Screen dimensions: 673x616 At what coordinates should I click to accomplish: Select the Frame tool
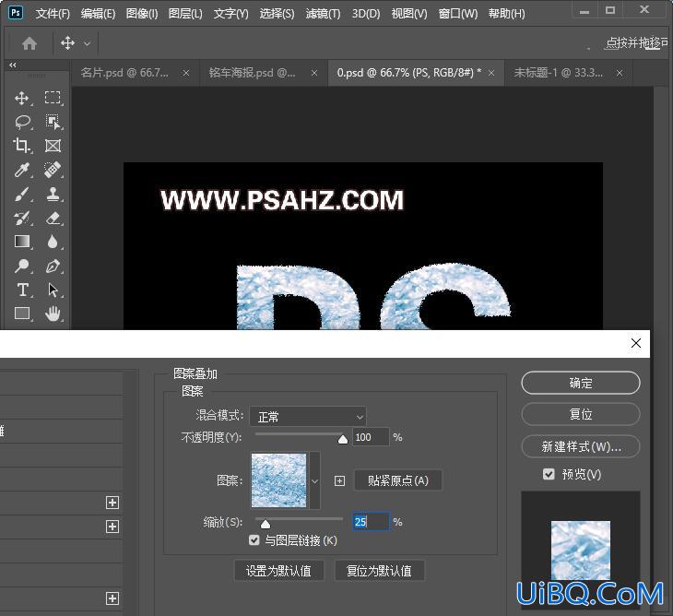(x=53, y=146)
